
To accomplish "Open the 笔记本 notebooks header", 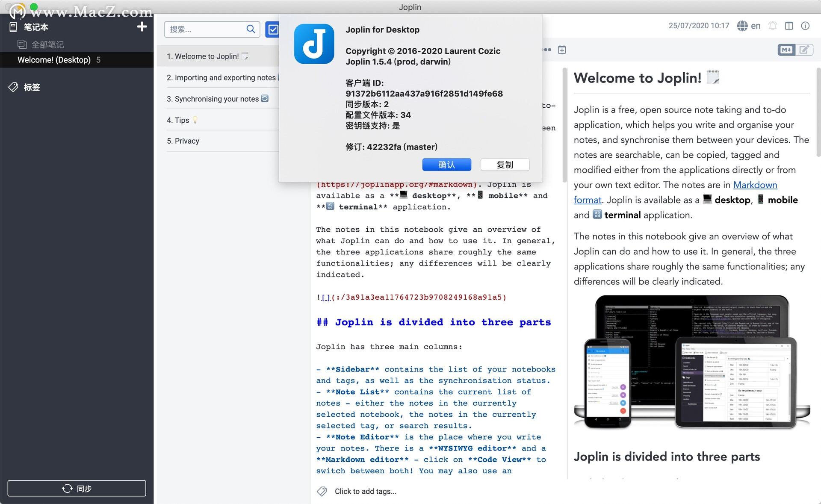I will 36,27.
